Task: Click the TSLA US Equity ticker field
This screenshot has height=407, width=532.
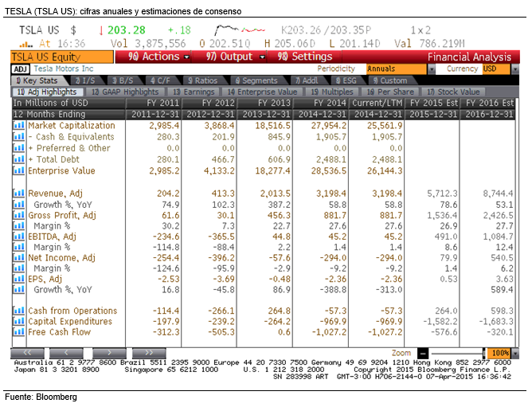Action: click(x=61, y=57)
